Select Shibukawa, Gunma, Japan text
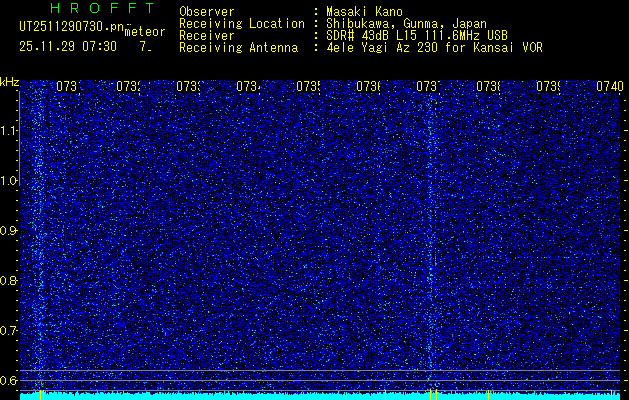This screenshot has width=629, height=400. coord(406,24)
